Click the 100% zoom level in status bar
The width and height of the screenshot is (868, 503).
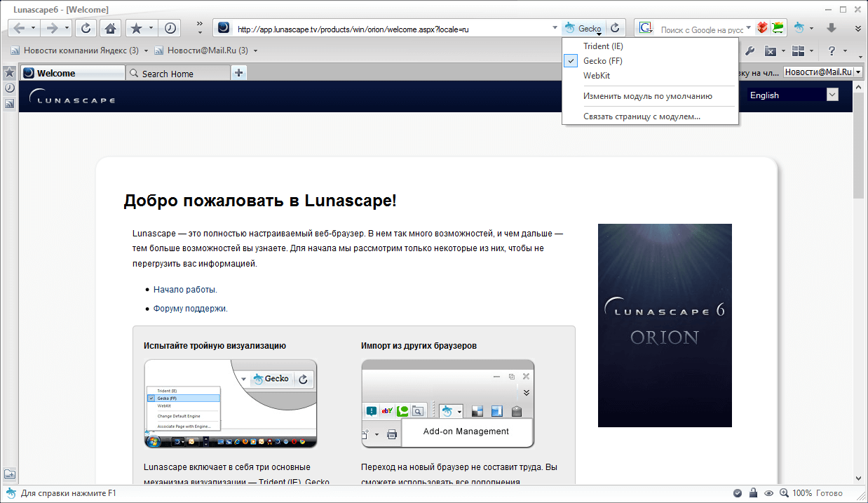tap(803, 493)
